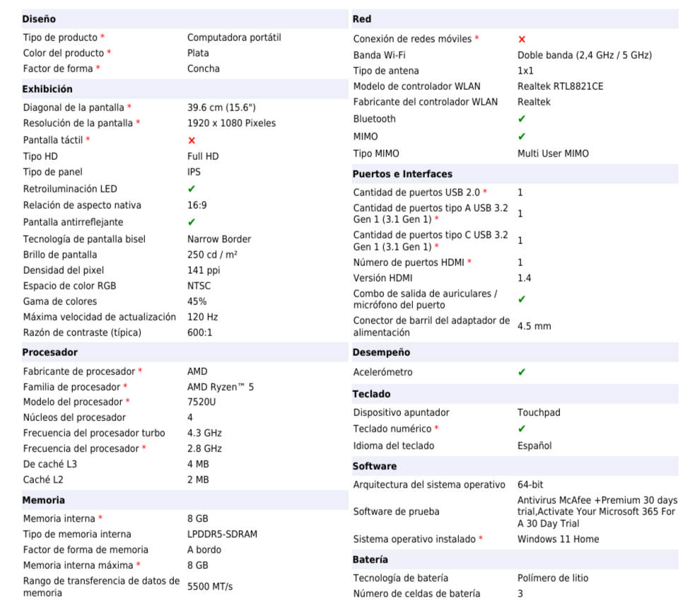Click the Acelerómetro green checkmark
The image size is (700, 600).
[x=522, y=372]
